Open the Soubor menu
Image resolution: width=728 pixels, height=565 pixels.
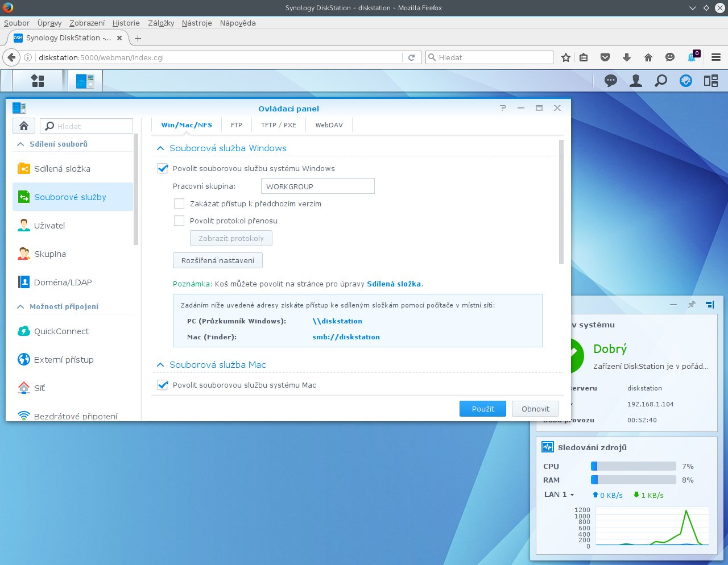[16, 23]
